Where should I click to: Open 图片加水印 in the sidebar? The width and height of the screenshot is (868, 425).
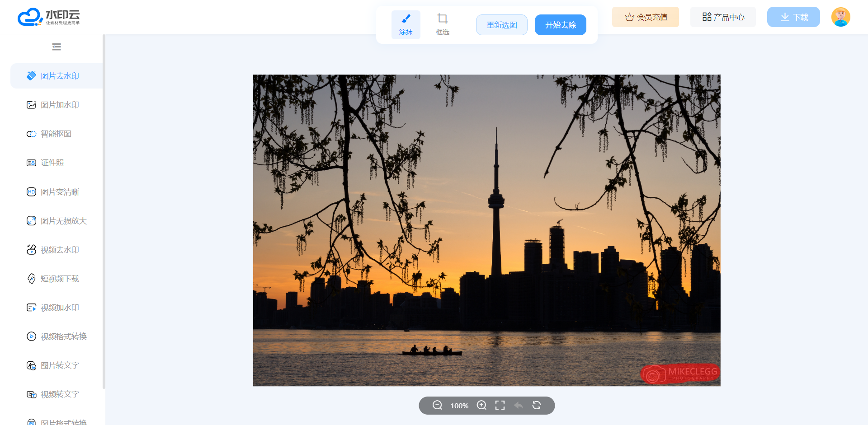coord(59,105)
